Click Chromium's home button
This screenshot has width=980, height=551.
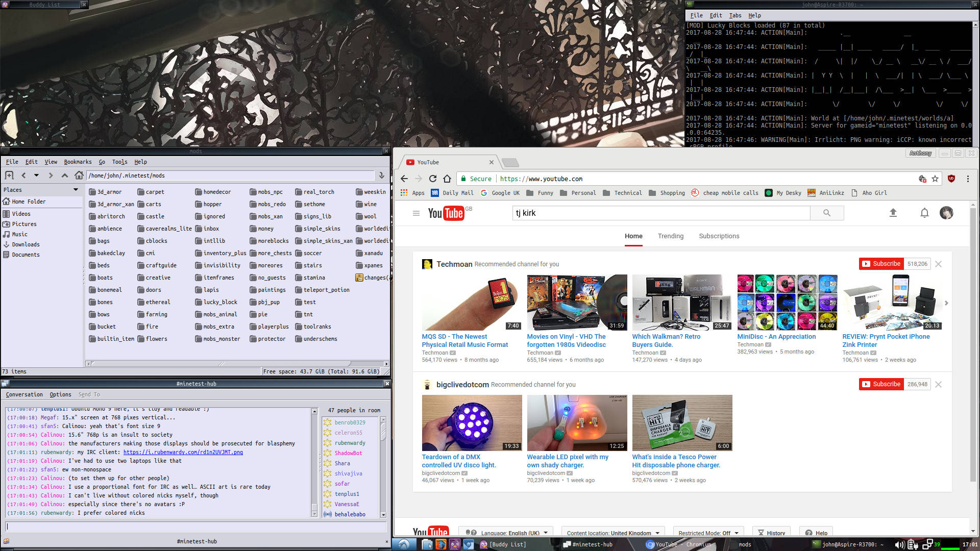click(x=447, y=179)
